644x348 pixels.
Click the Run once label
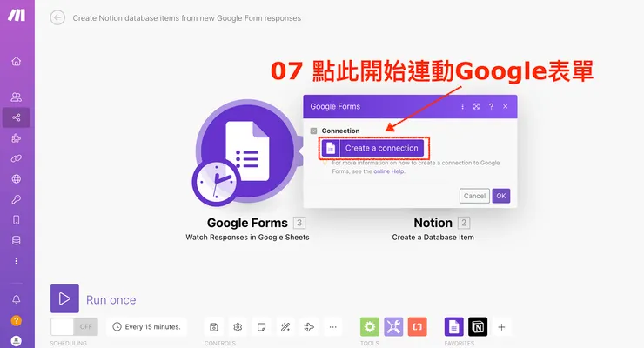111,300
